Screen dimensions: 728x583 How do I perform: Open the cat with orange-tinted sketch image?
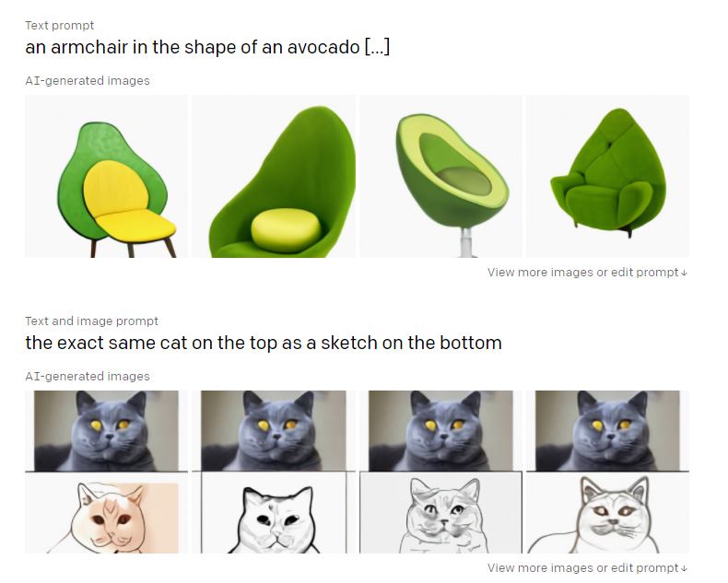(106, 472)
